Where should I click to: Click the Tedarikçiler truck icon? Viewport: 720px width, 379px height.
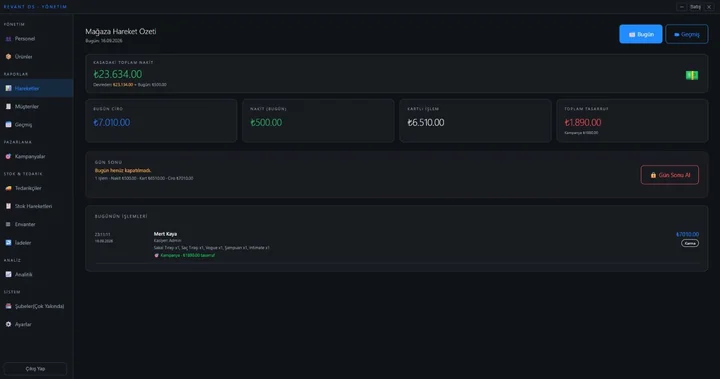[8, 188]
